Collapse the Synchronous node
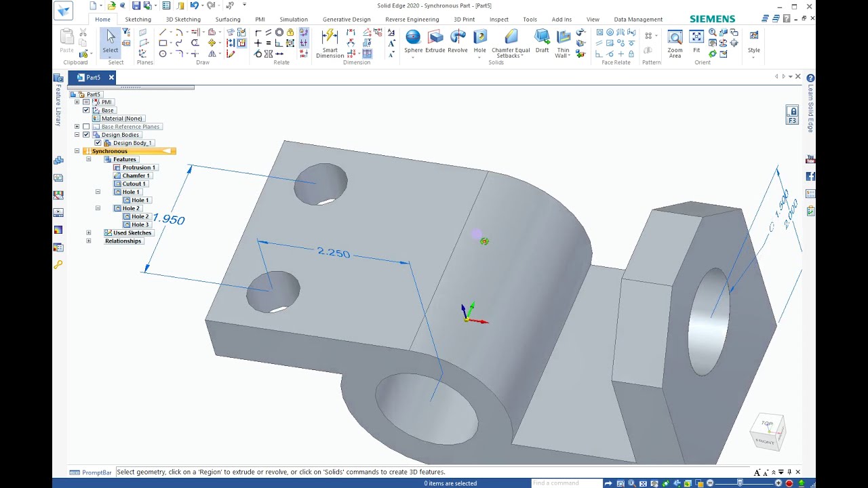This screenshot has height=488, width=868. click(x=77, y=151)
